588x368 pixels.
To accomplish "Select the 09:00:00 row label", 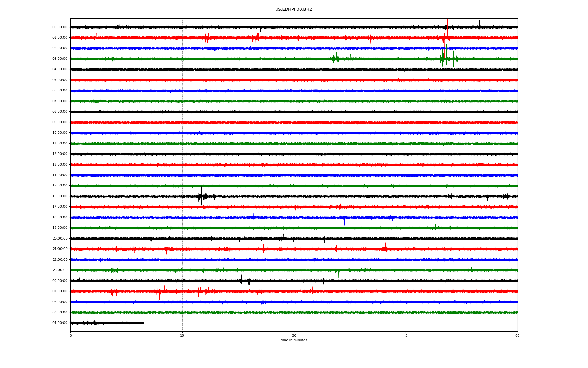I will (x=60, y=122).
